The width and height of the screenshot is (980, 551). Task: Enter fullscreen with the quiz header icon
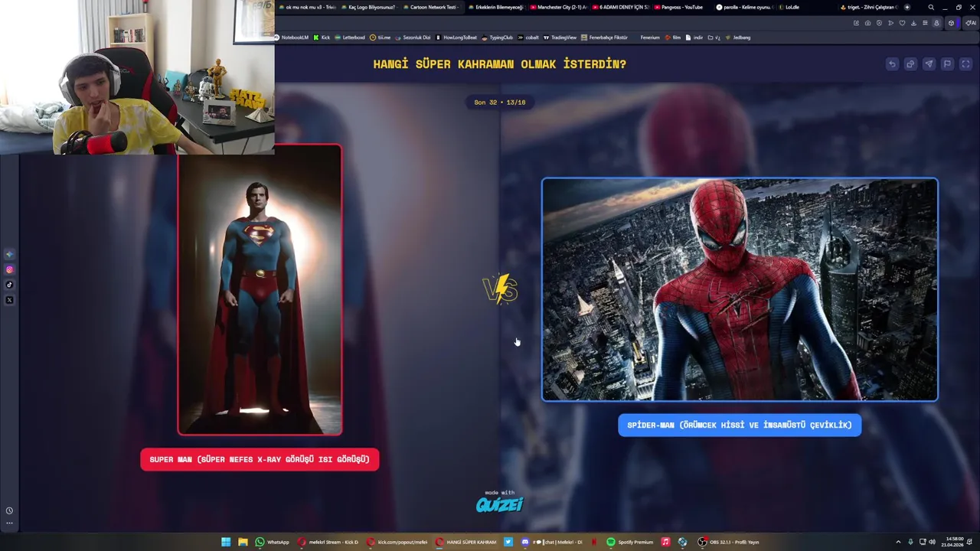pos(965,64)
